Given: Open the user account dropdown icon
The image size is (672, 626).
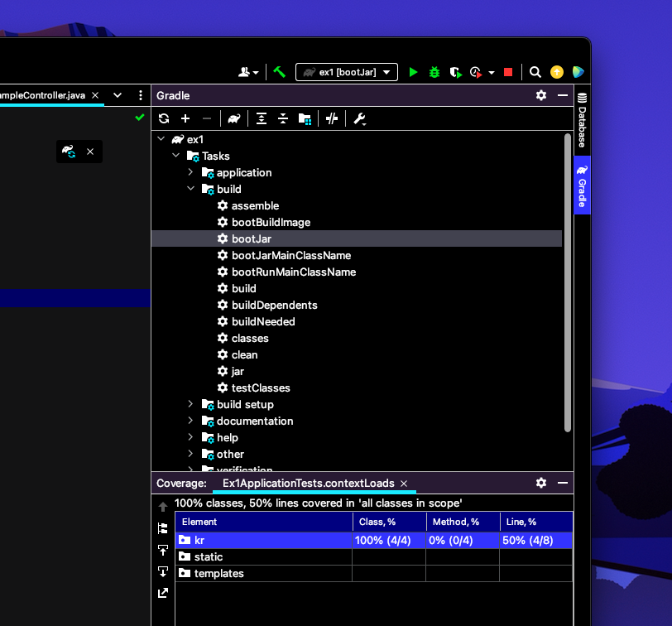Looking at the screenshot, I should tap(248, 72).
